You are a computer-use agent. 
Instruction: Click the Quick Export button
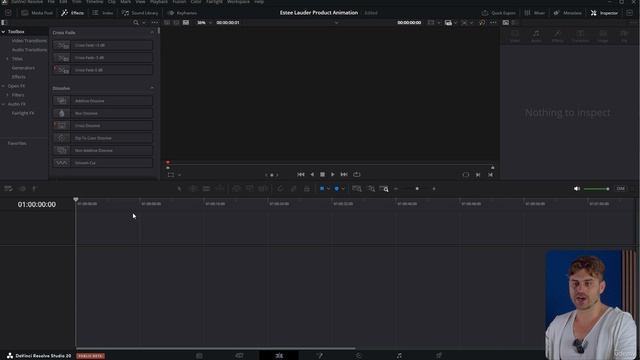click(498, 13)
